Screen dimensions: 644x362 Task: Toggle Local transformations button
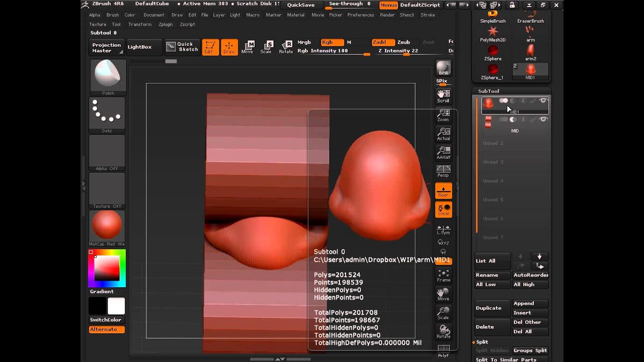(443, 210)
